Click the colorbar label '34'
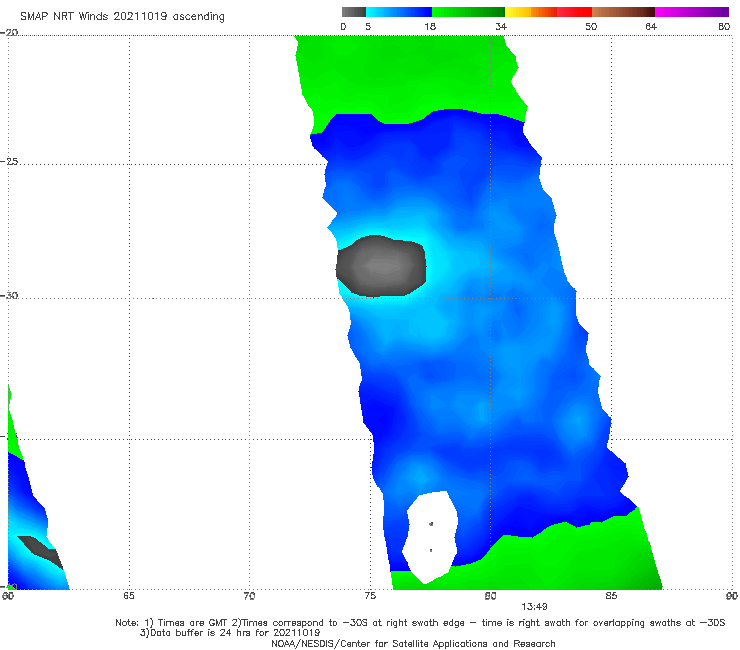740x650 pixels. click(x=501, y=26)
